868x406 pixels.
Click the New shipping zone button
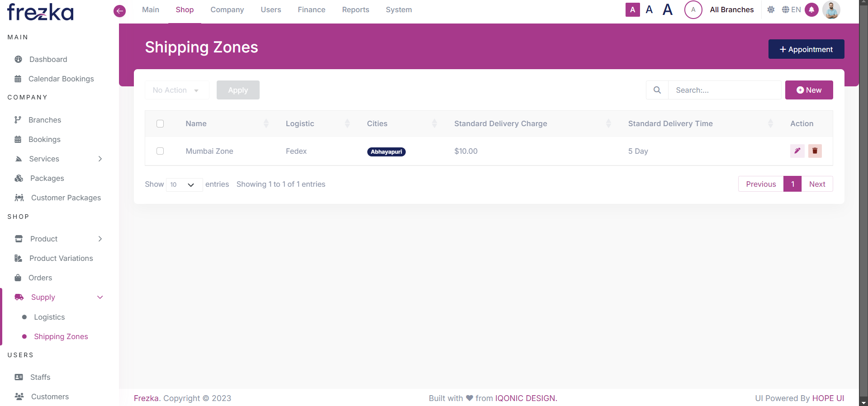(x=809, y=90)
